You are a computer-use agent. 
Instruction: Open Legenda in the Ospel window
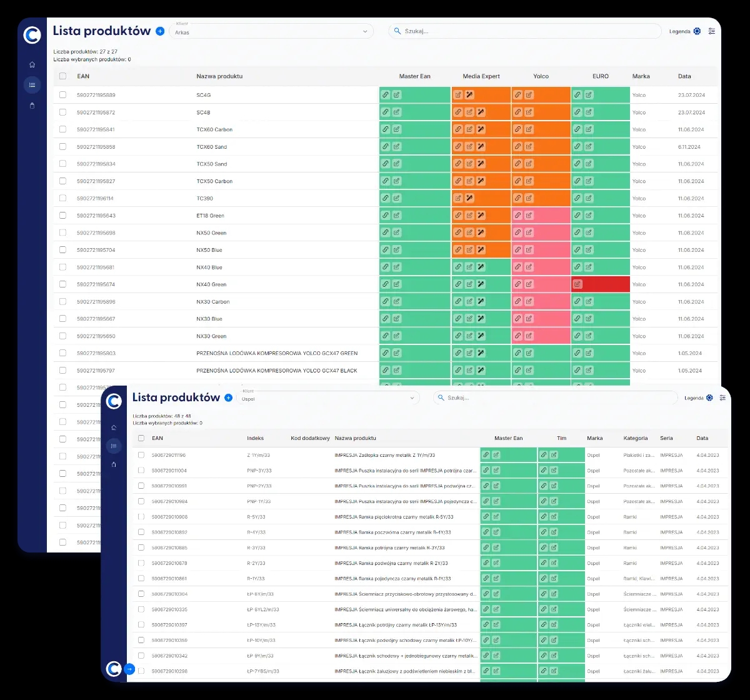[697, 397]
